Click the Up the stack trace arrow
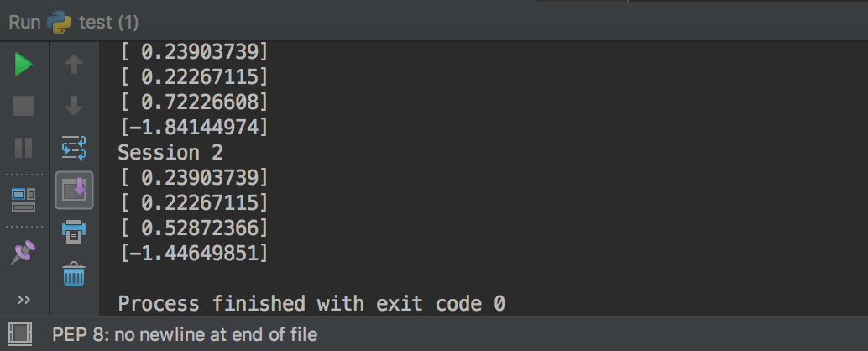 tap(74, 64)
